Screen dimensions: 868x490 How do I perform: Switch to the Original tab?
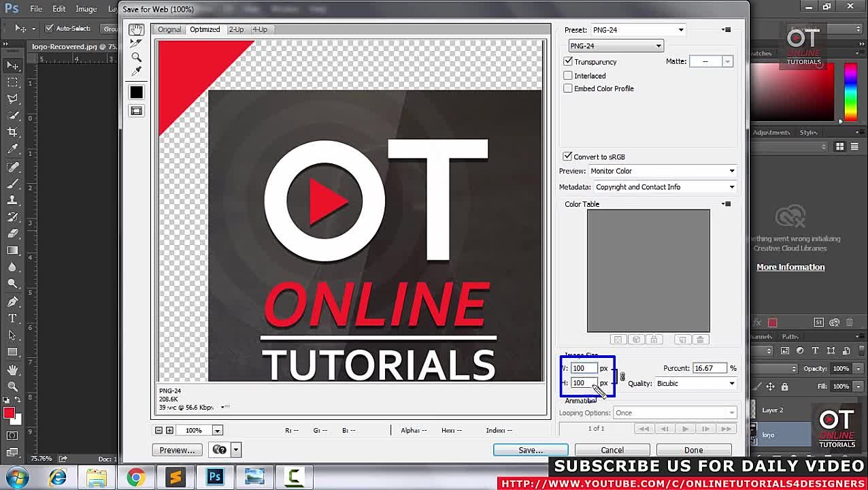(x=169, y=29)
